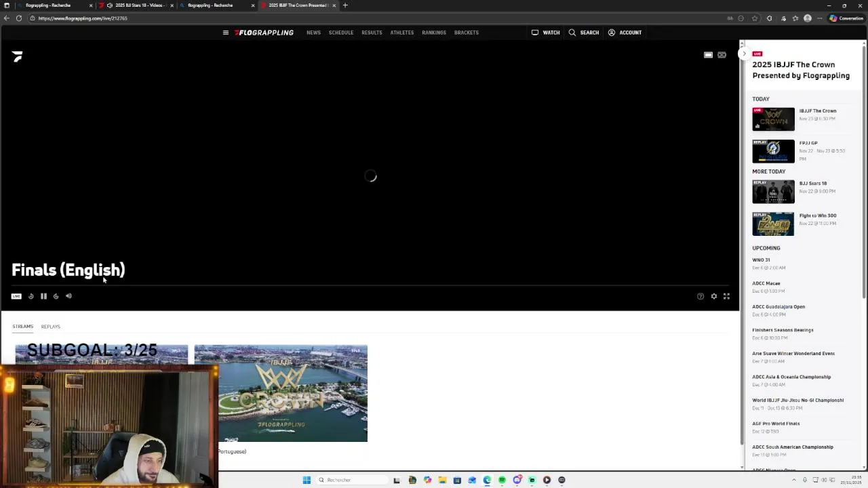Image resolution: width=868 pixels, height=488 pixels.
Task: Switch to the BJJ Stars 18 Videos tab
Action: 136,5
